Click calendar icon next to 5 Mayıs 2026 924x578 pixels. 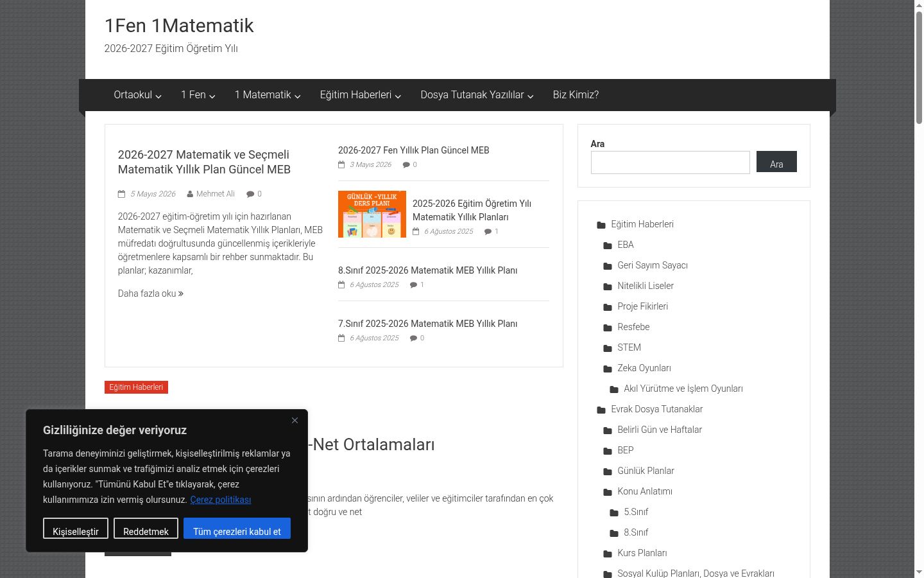pyautogui.click(x=121, y=194)
